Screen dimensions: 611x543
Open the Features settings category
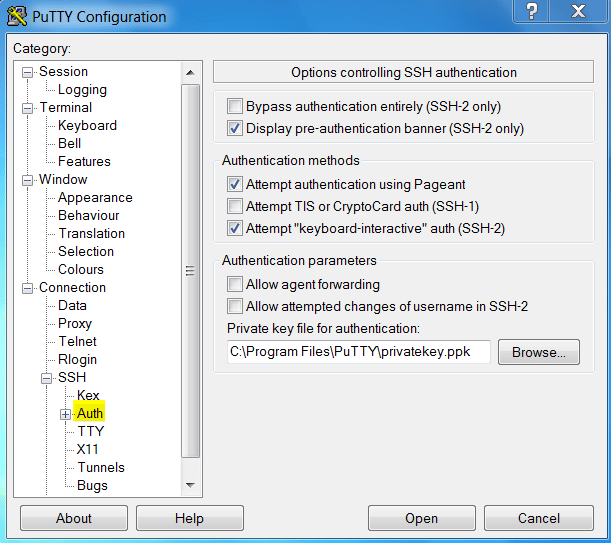[84, 161]
